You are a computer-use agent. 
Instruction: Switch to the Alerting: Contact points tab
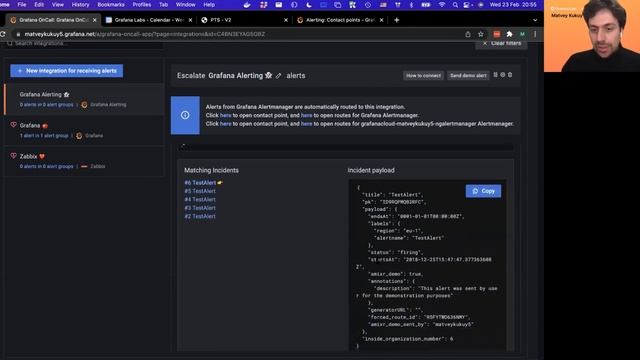pyautogui.click(x=340, y=20)
